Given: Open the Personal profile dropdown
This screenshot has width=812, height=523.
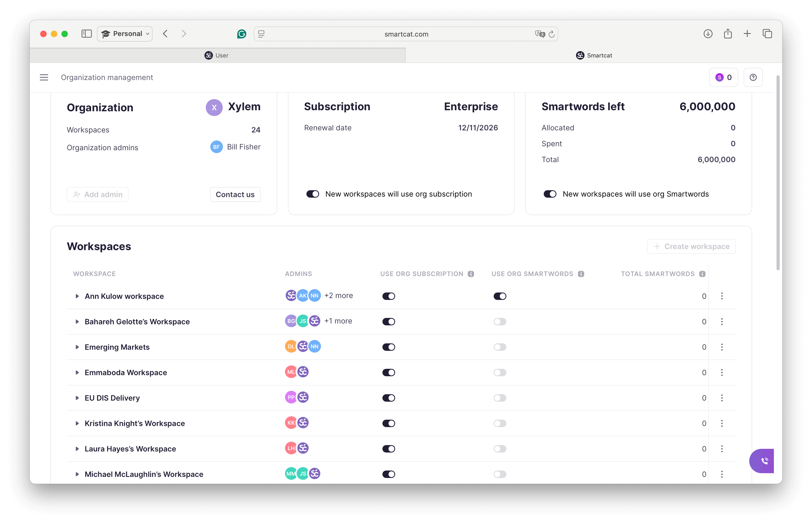Looking at the screenshot, I should pyautogui.click(x=124, y=34).
